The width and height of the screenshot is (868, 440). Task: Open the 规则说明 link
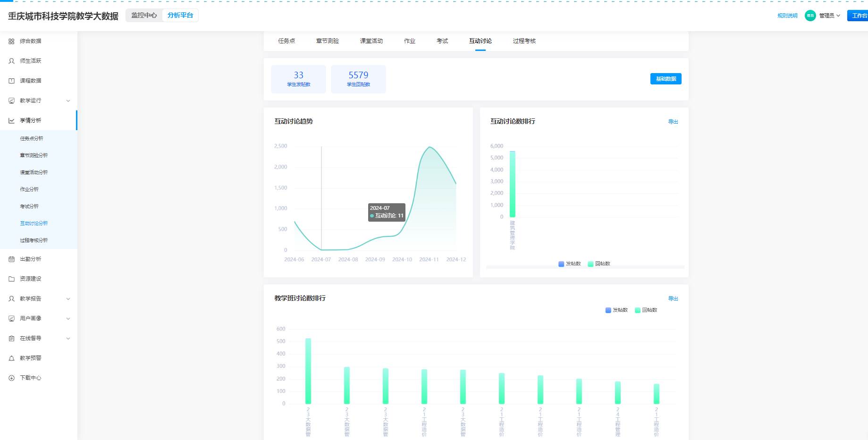(x=787, y=16)
